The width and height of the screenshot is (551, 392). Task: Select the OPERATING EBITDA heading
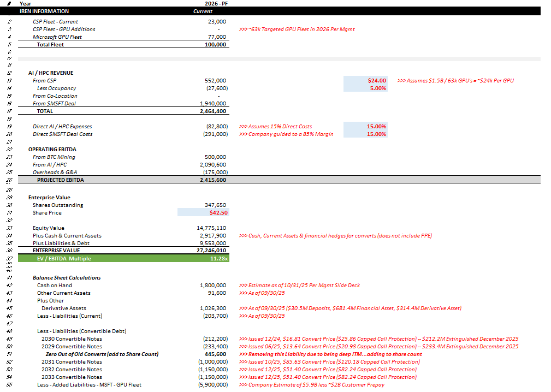click(x=52, y=150)
